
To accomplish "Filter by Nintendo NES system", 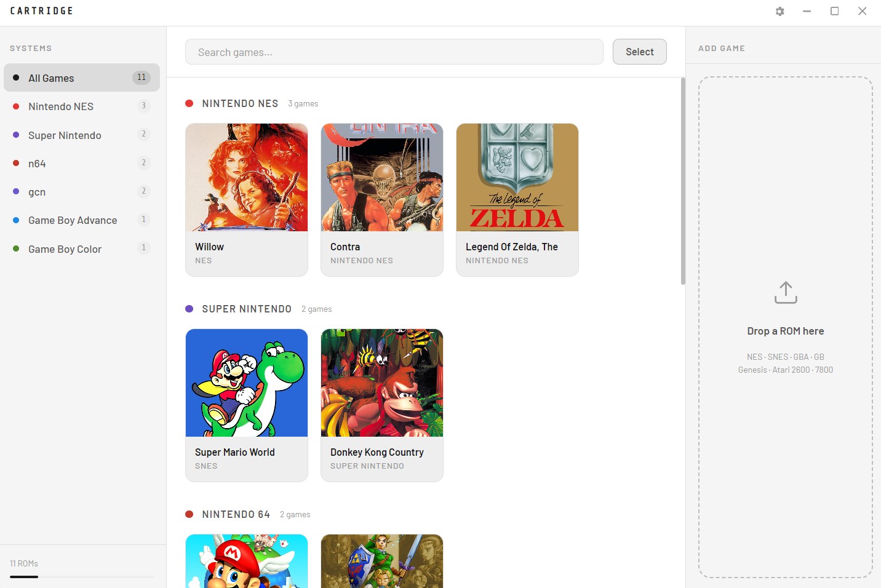I will coord(82,106).
